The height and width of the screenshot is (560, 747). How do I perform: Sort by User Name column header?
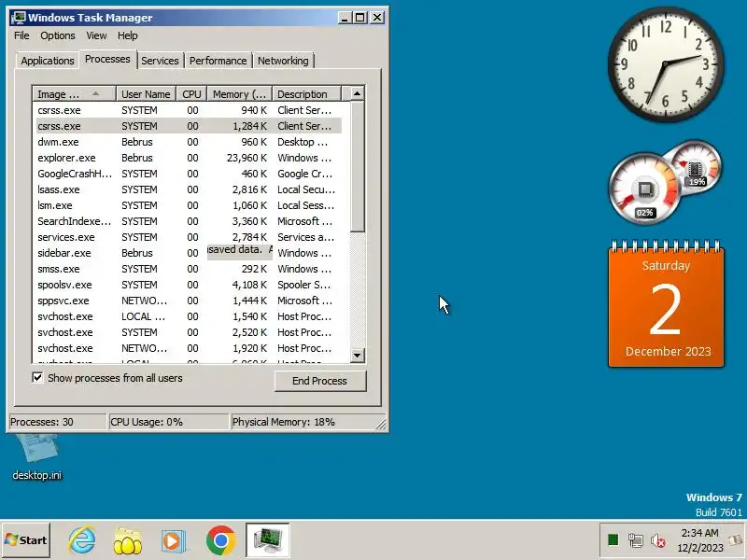(x=146, y=94)
